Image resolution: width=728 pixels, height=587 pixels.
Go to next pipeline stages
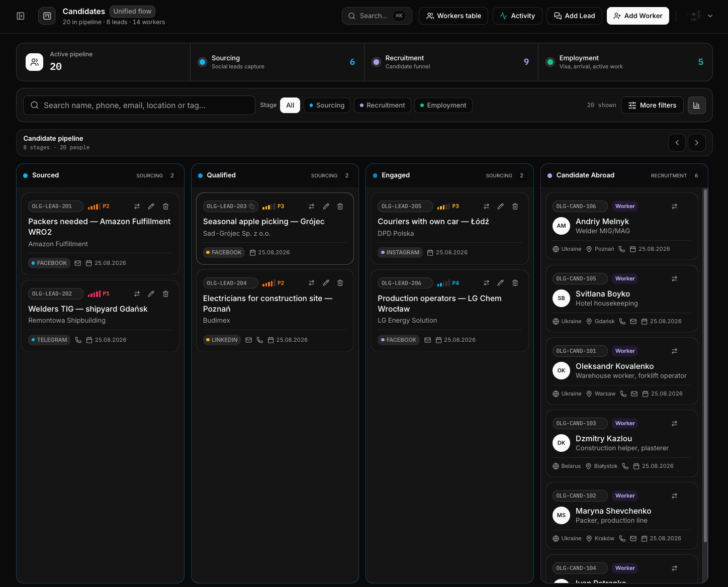697,143
